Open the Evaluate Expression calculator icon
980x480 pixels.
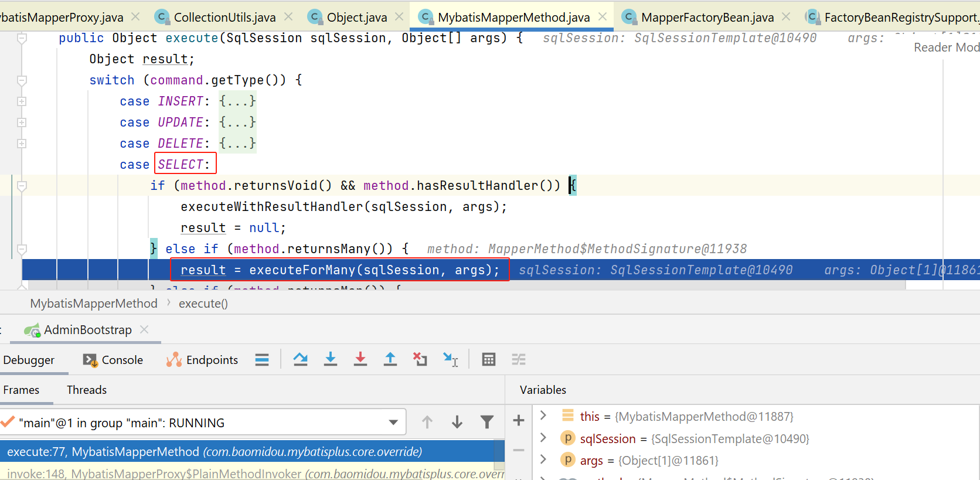click(x=488, y=359)
